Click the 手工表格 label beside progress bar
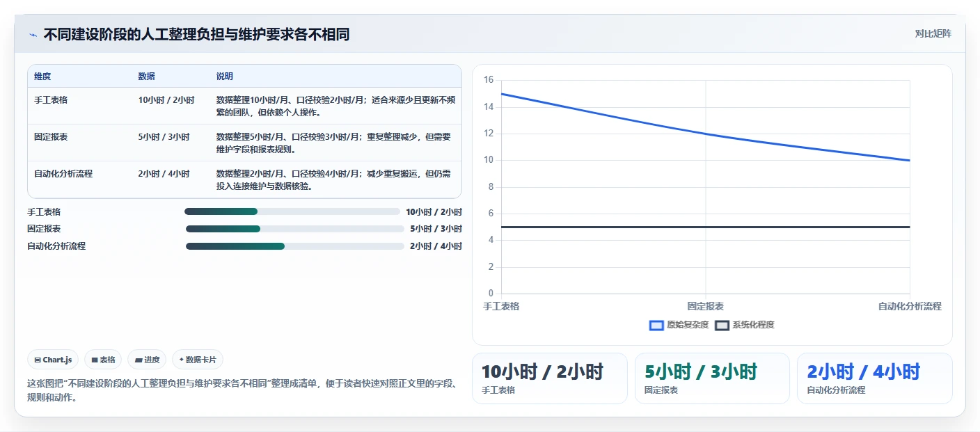 pyautogui.click(x=44, y=211)
